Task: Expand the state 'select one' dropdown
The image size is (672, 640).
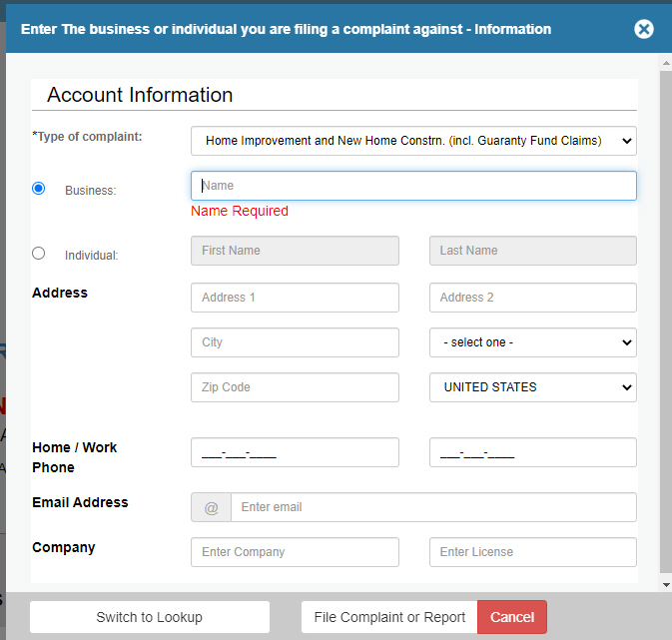Action: pyautogui.click(x=532, y=342)
